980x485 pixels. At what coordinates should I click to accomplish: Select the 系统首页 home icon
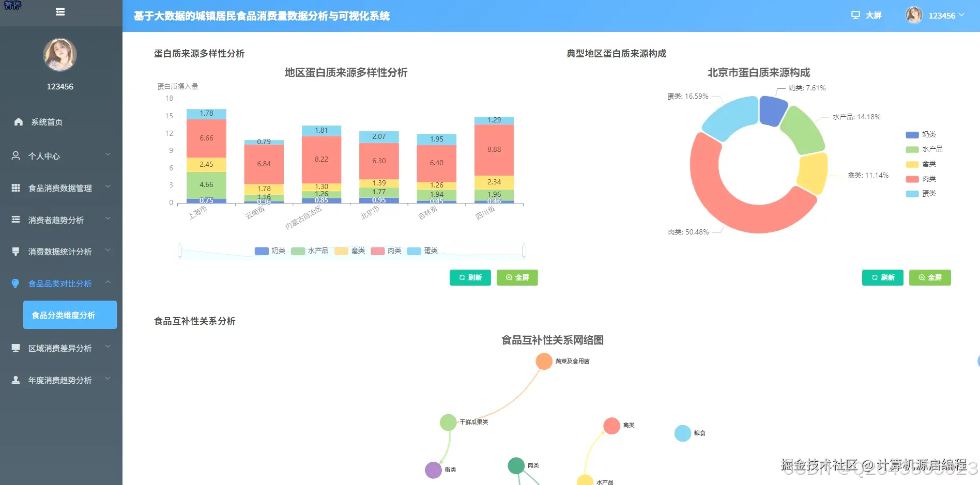pyautogui.click(x=19, y=122)
